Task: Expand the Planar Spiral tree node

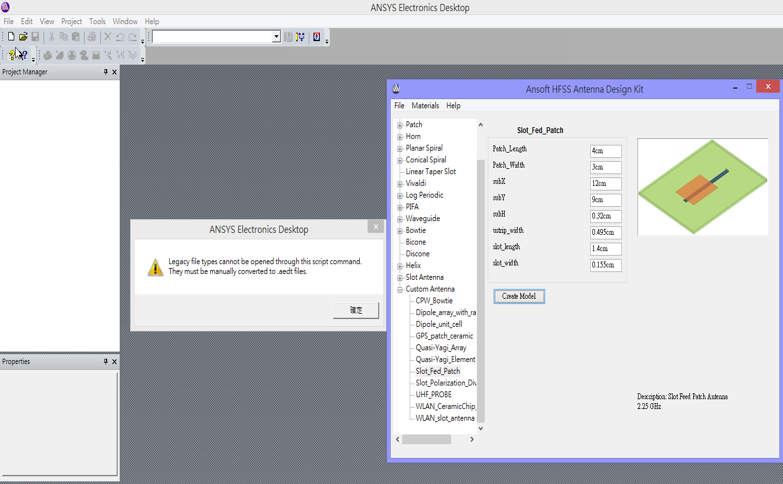Action: pos(400,148)
